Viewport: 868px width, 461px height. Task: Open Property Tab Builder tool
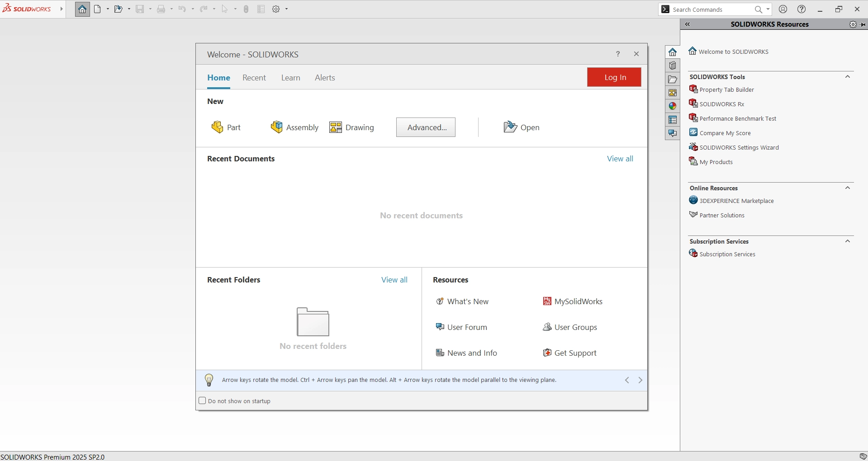(721, 89)
